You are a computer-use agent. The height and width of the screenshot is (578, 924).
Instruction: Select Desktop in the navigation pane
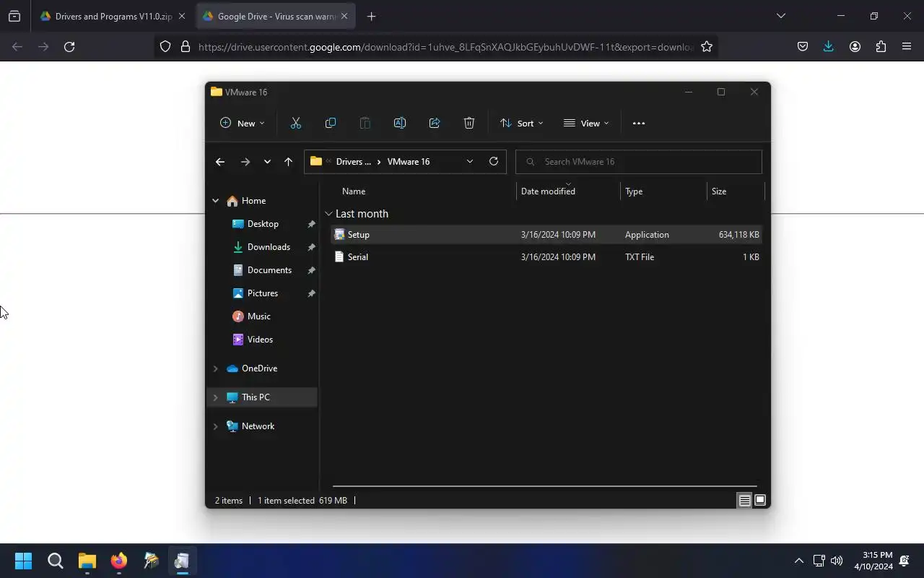tap(263, 224)
